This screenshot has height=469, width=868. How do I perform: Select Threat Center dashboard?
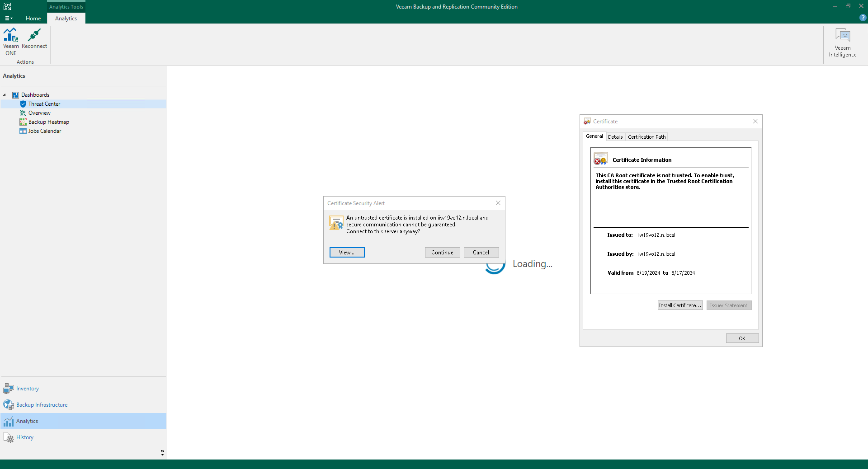[x=44, y=104]
